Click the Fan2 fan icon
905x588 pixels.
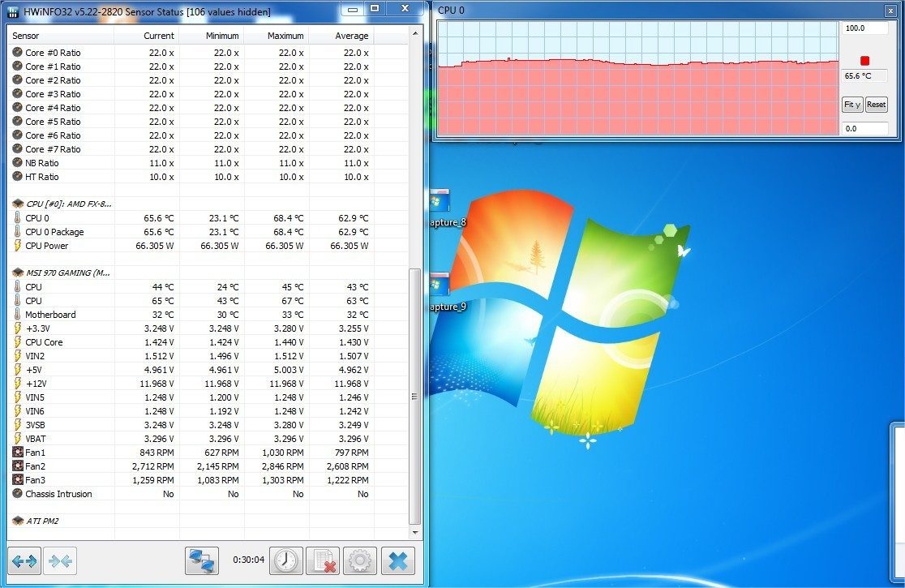pyautogui.click(x=17, y=466)
